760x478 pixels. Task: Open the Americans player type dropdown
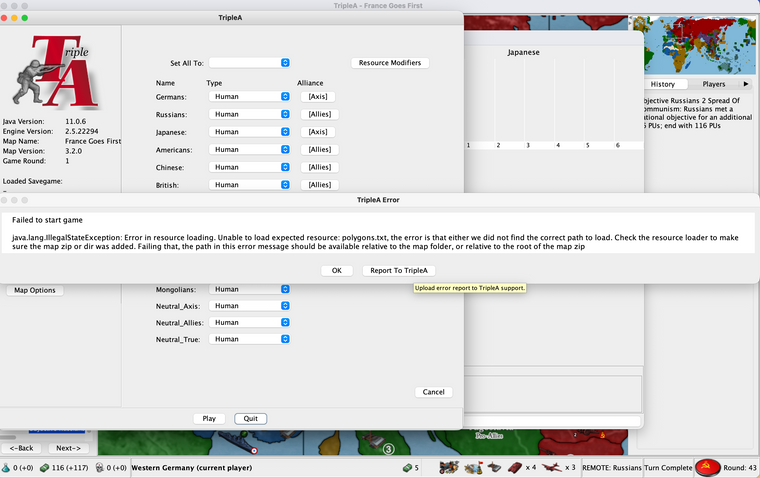[x=250, y=149]
